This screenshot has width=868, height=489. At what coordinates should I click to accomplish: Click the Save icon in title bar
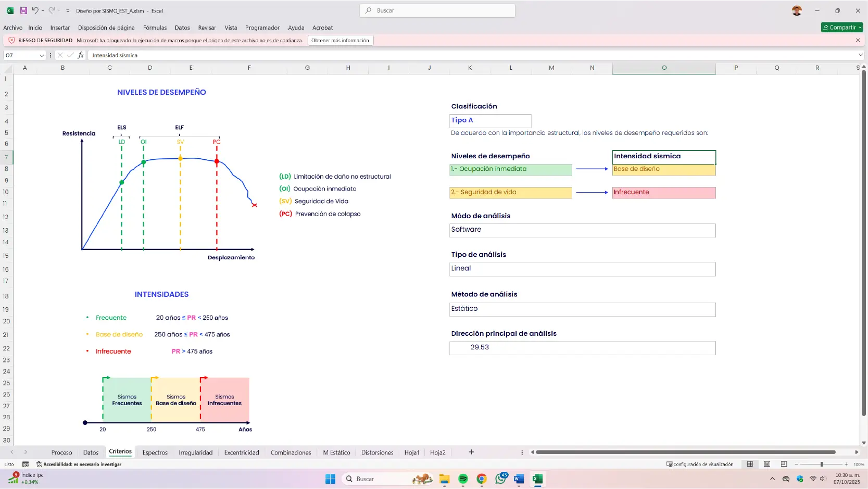pos(23,10)
